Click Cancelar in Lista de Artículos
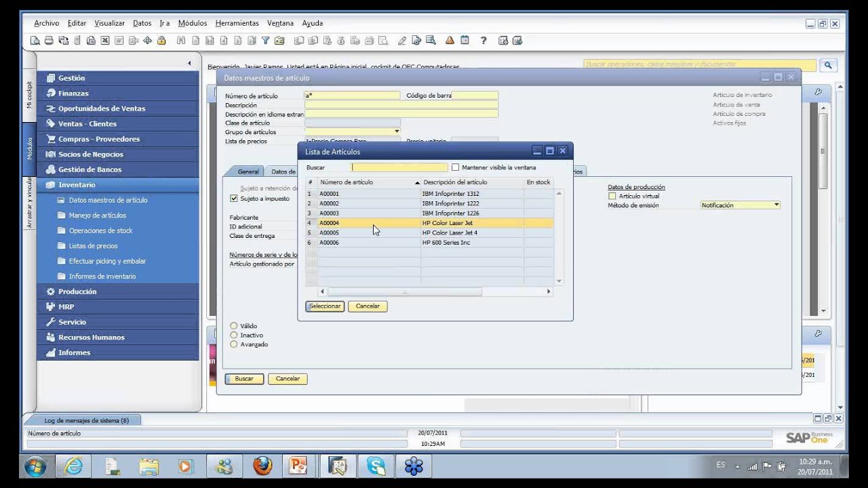868x488 pixels. [x=368, y=306]
